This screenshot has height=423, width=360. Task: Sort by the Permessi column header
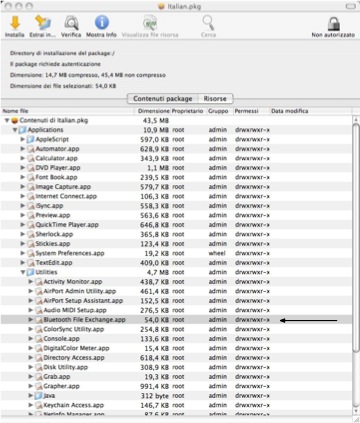pos(251,111)
